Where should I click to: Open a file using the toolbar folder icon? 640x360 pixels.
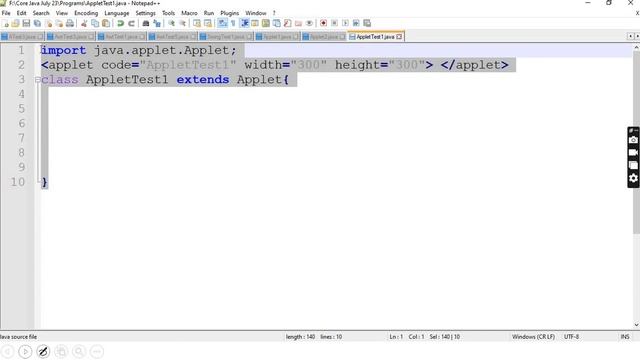[x=16, y=23]
